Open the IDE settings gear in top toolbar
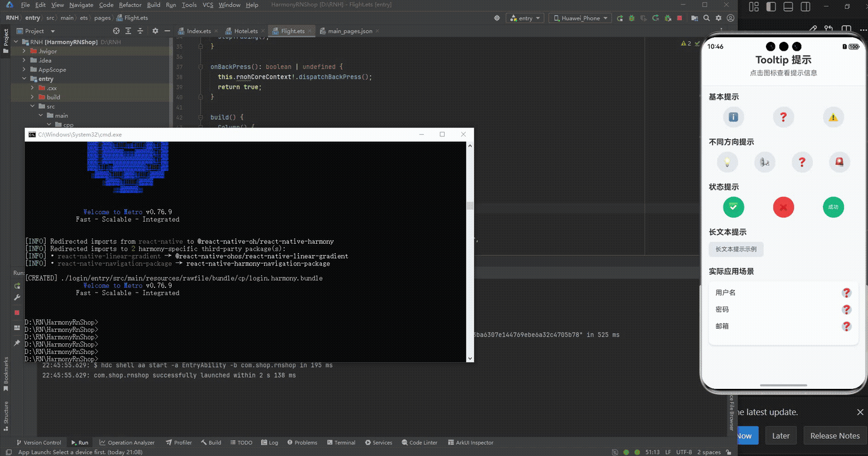 tap(718, 18)
